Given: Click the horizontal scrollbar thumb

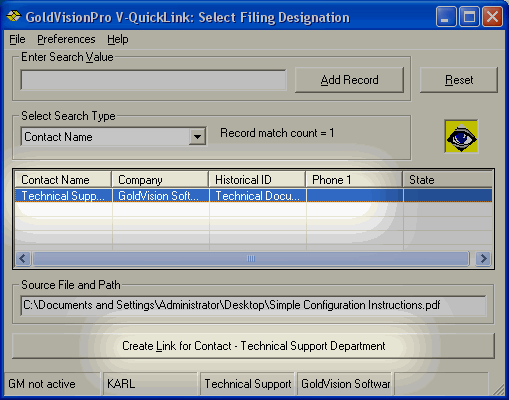Looking at the screenshot, I should click(251, 258).
